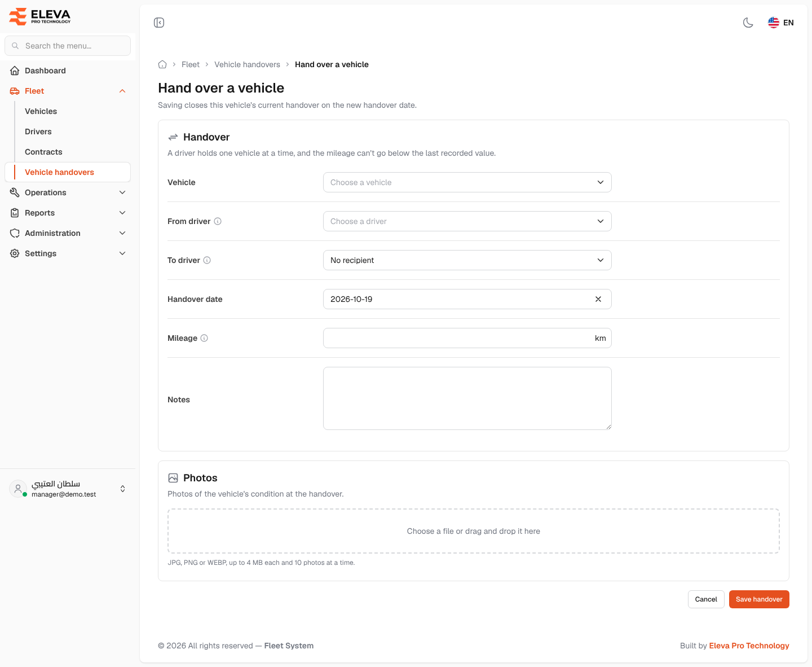The image size is (812, 667).
Task: Open the To driver No recipient dropdown
Action: [467, 260]
